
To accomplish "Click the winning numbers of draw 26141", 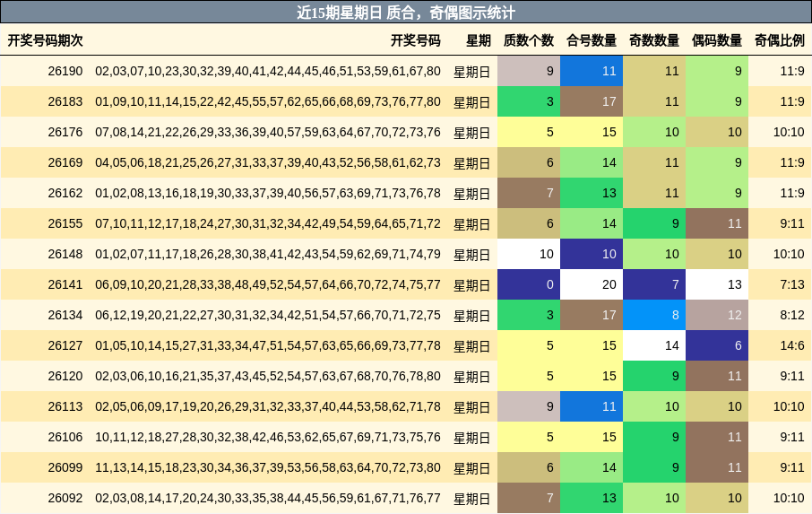I will point(268,284).
